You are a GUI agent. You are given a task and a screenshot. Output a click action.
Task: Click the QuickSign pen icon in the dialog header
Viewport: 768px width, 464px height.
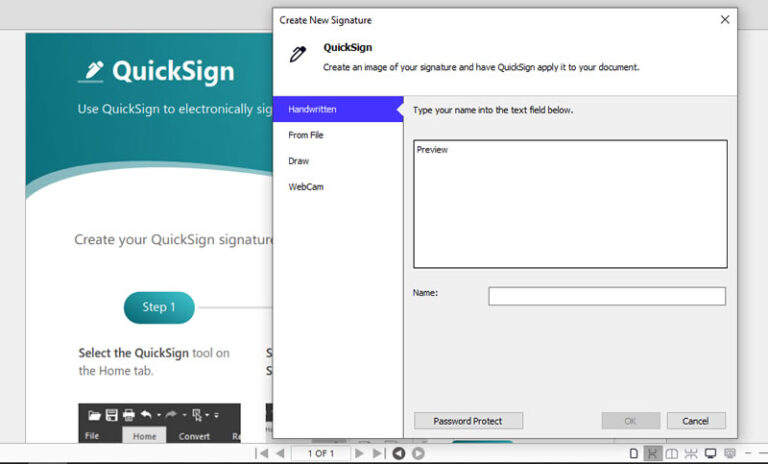coord(299,54)
